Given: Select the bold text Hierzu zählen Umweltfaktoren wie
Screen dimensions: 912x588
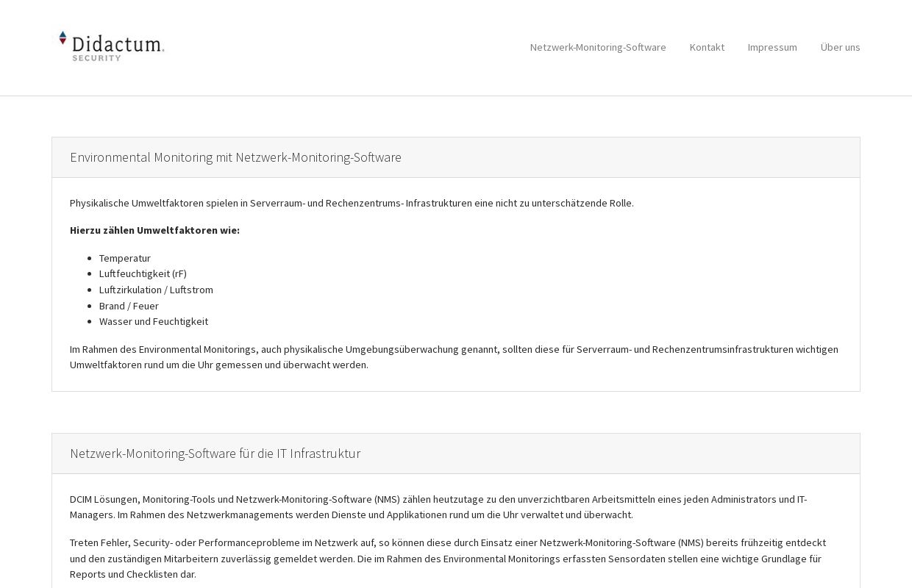Looking at the screenshot, I should tap(154, 230).
